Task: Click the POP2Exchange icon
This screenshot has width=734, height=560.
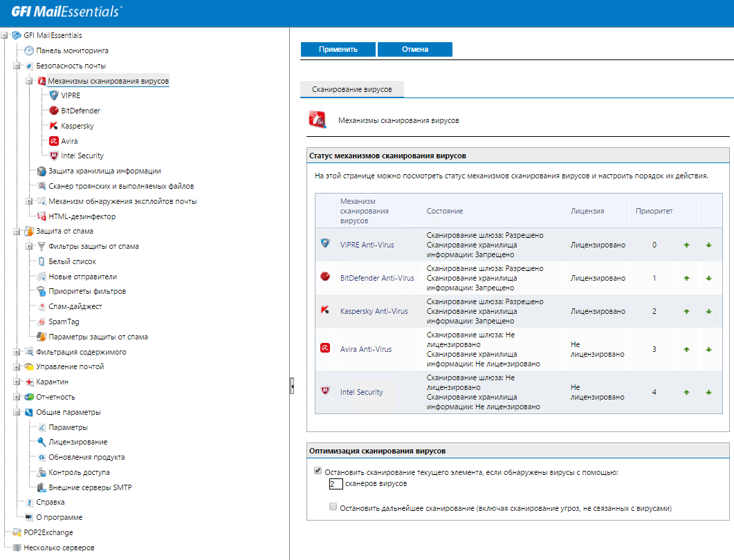Action: 17,532
